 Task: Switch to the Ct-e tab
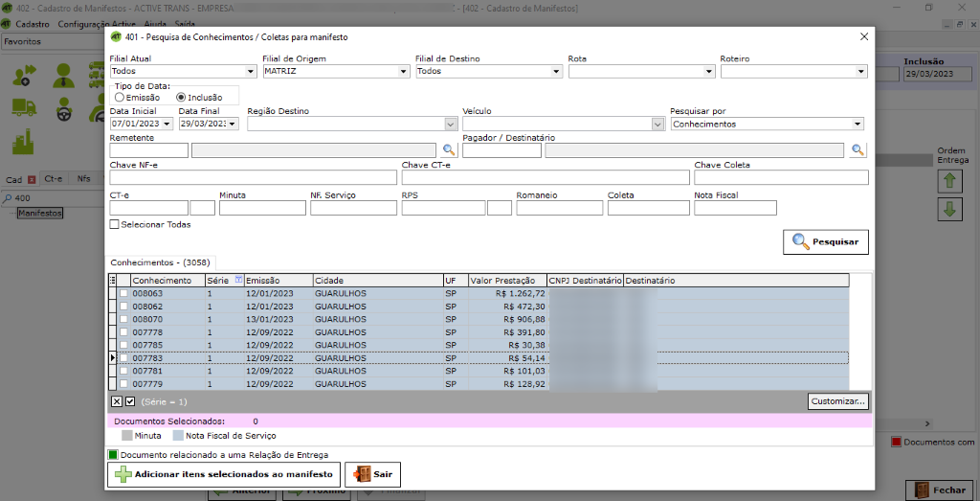click(54, 179)
